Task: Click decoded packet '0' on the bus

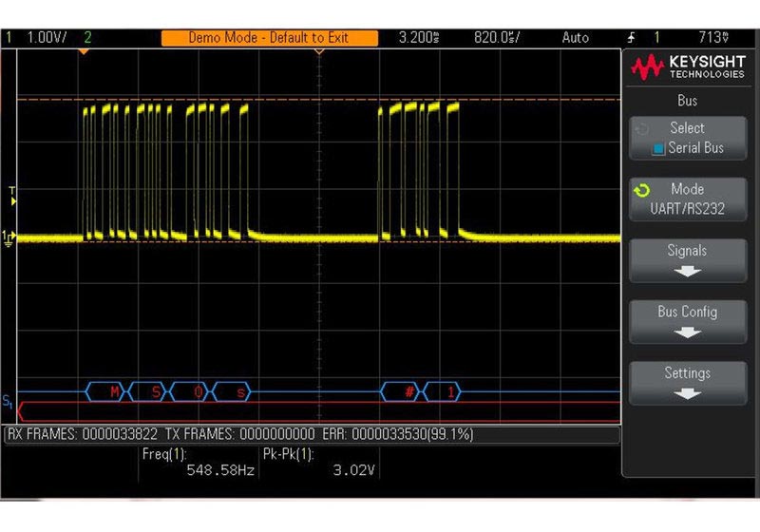Action: pyautogui.click(x=189, y=391)
